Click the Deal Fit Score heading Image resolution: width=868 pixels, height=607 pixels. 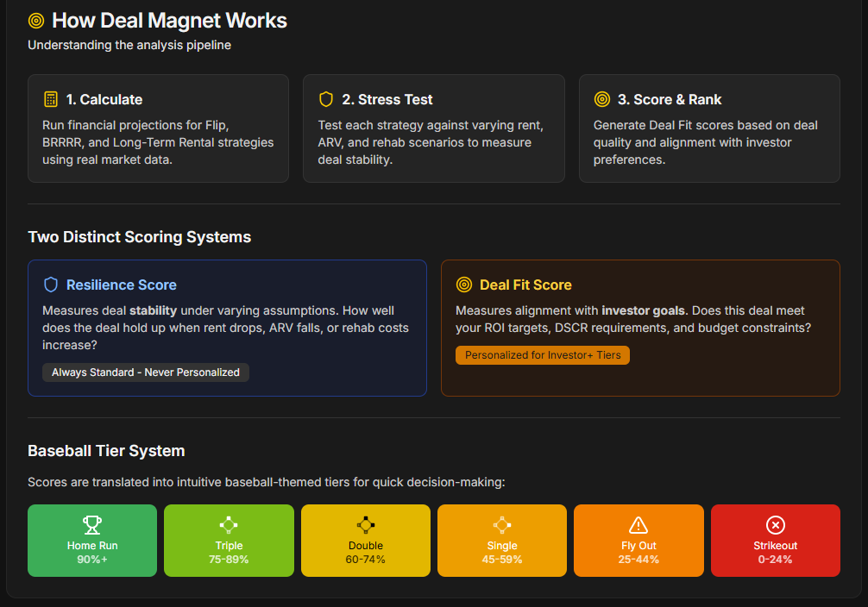(525, 285)
